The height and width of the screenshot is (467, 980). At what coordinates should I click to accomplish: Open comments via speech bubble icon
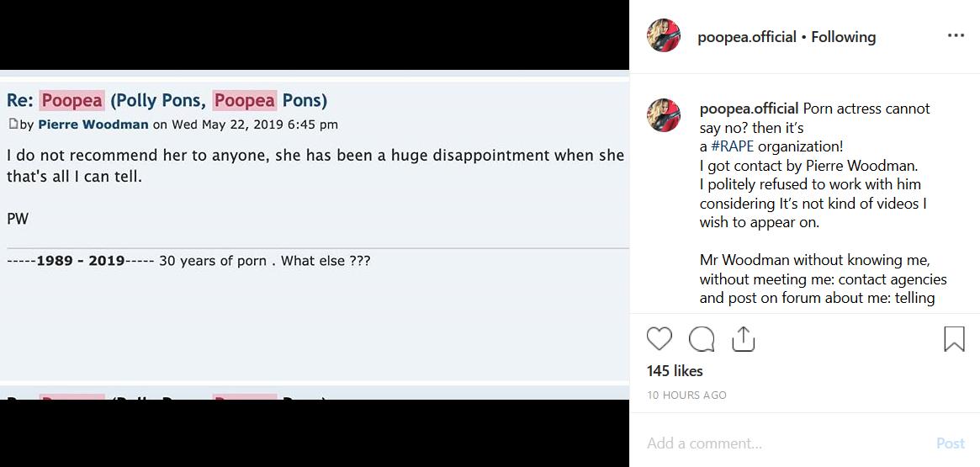point(702,338)
